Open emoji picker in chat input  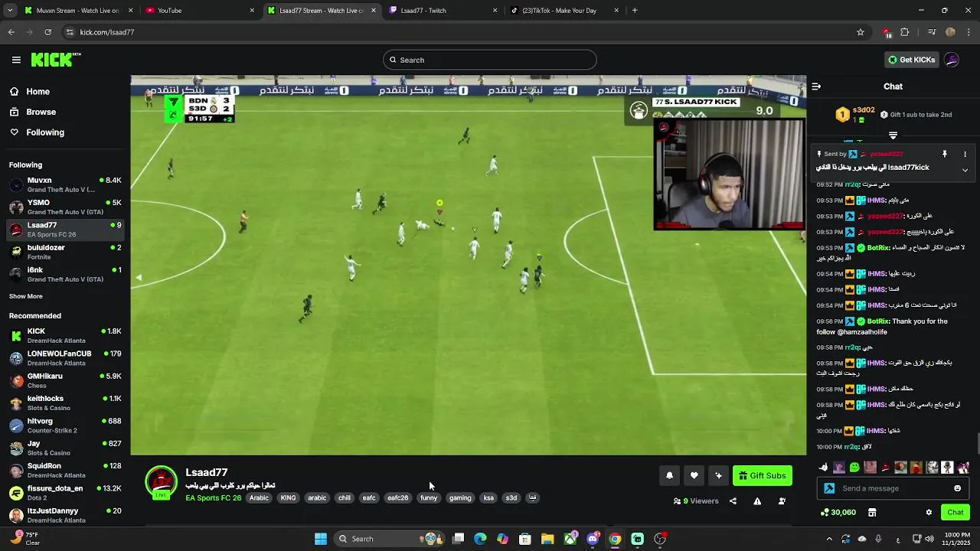point(957,488)
